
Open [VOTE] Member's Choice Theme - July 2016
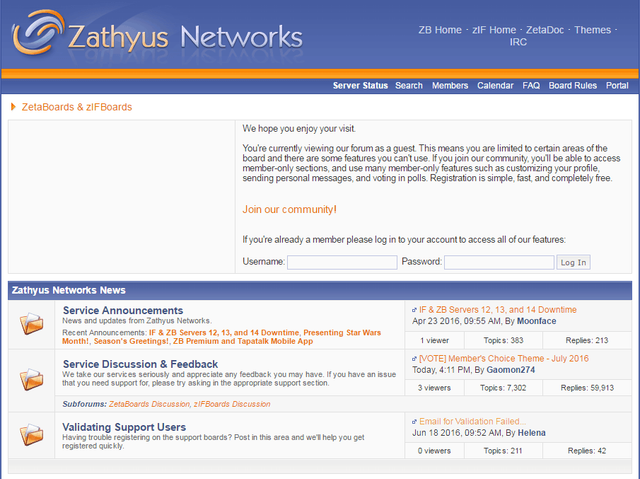[504, 359]
